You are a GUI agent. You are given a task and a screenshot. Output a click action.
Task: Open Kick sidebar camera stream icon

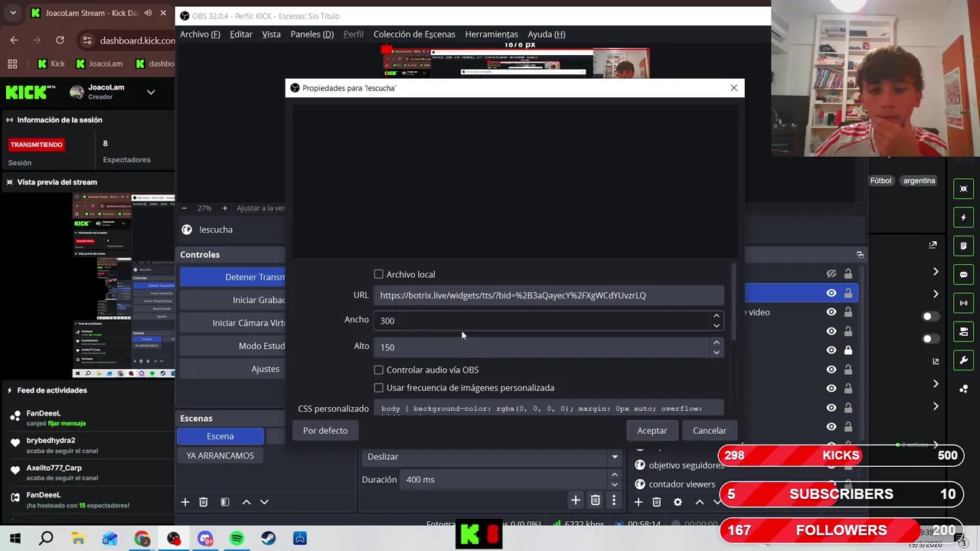[x=963, y=331]
